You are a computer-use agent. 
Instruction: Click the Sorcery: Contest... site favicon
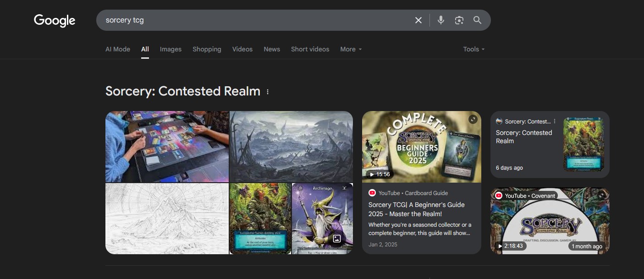(x=499, y=122)
